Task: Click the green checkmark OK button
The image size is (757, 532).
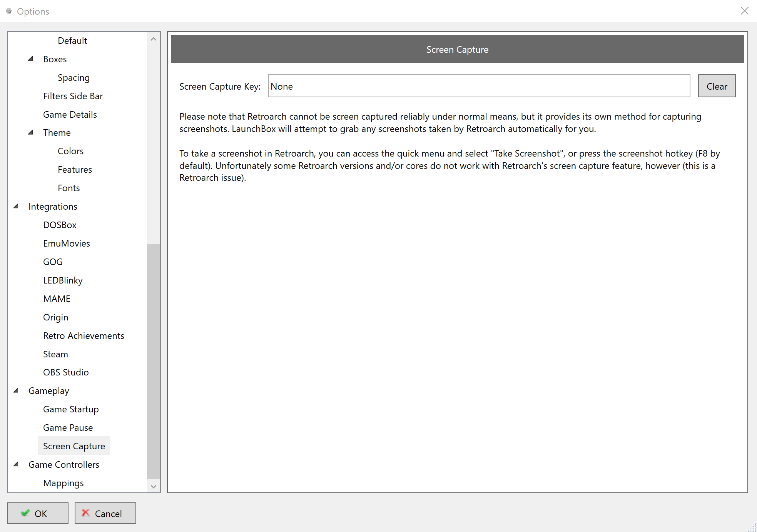Action: coord(38,513)
